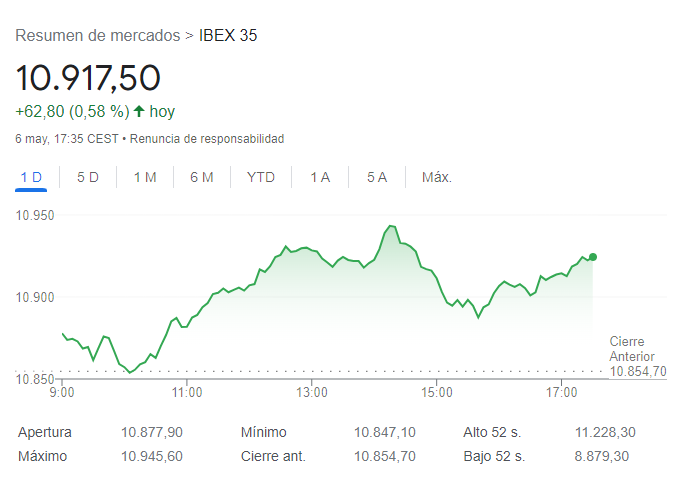
Task: Show the Máx. time range
Action: click(x=437, y=177)
